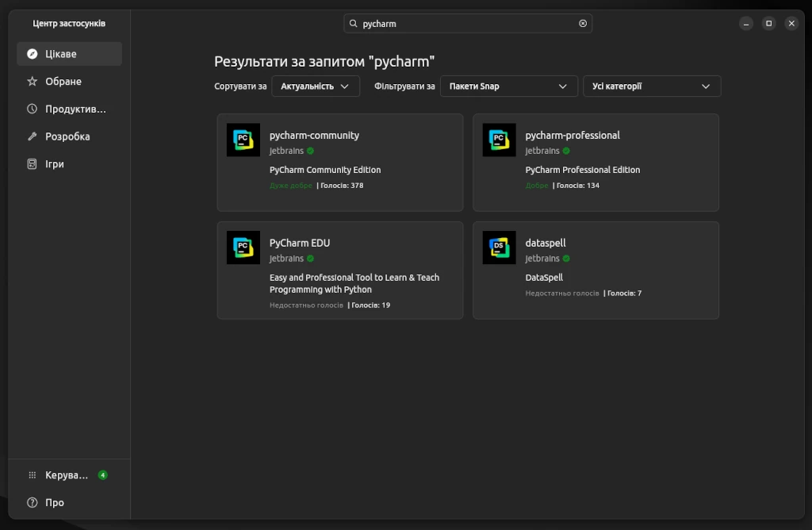Open the Усі категорії dropdown
The image size is (812, 530).
(652, 86)
